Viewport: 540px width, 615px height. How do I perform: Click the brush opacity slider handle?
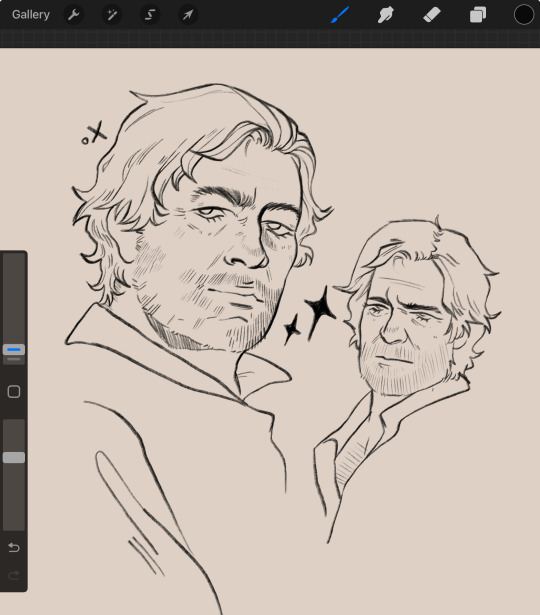[14, 457]
